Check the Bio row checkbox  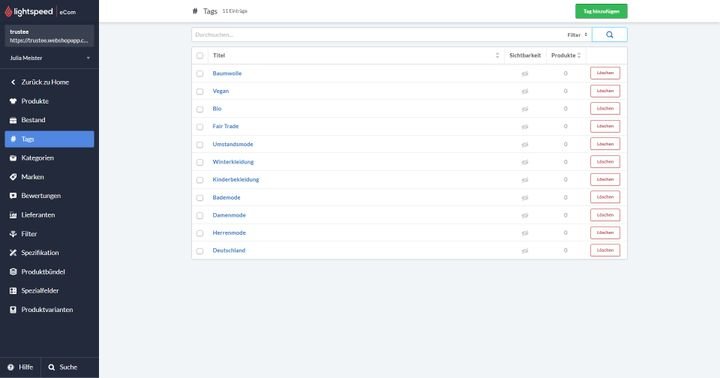(x=200, y=109)
